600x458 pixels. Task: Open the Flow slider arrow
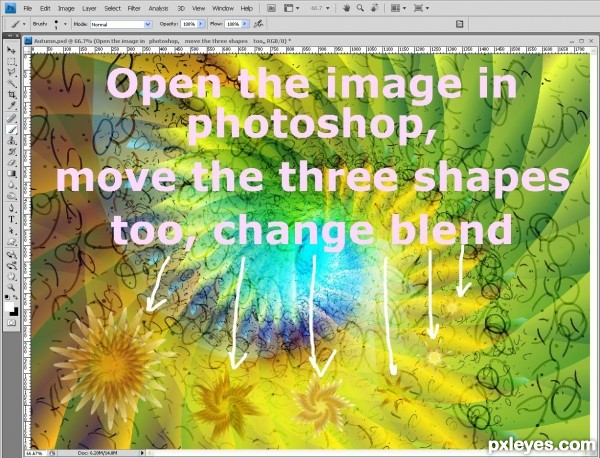(x=245, y=24)
